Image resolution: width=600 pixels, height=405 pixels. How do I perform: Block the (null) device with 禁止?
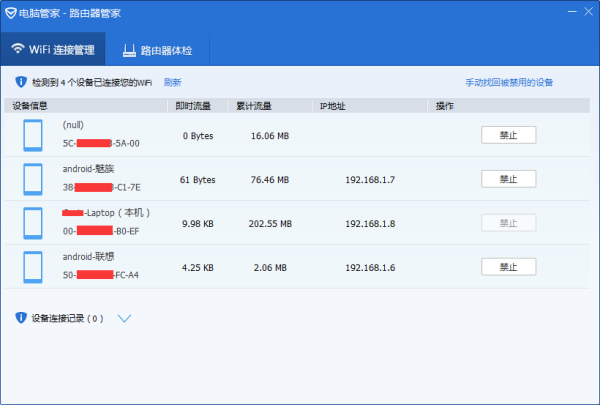coord(509,135)
